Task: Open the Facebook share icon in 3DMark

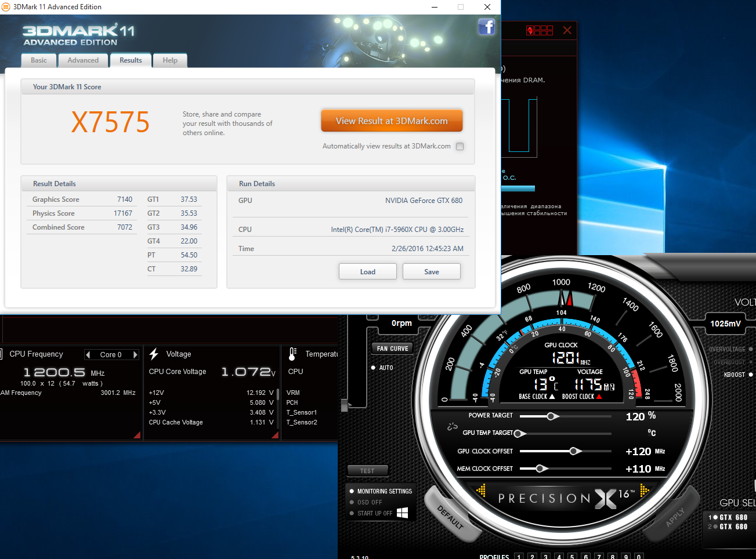Action: tap(486, 27)
